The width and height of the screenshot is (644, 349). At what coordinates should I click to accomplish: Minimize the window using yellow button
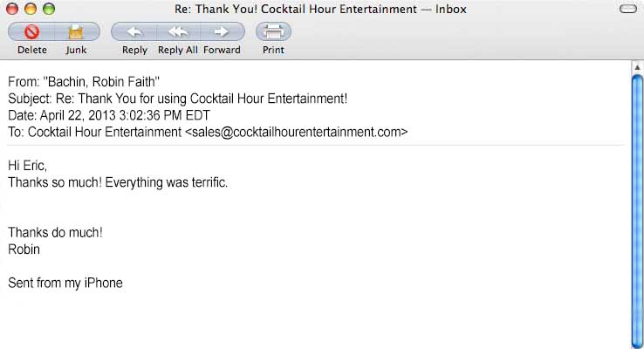click(31, 10)
